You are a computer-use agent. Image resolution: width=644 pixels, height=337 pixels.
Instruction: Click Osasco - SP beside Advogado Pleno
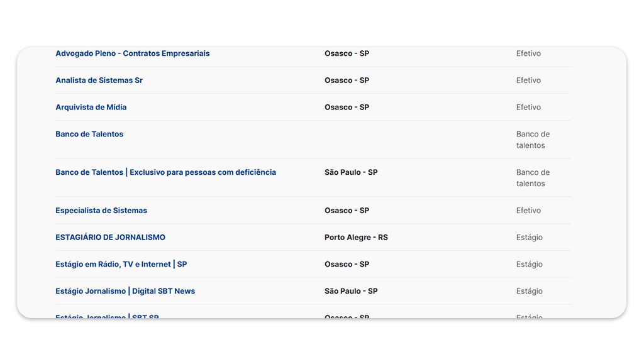(x=347, y=53)
